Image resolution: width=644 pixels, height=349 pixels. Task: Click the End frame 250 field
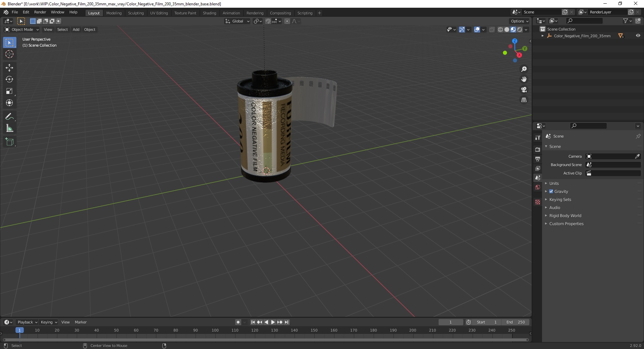(516, 322)
